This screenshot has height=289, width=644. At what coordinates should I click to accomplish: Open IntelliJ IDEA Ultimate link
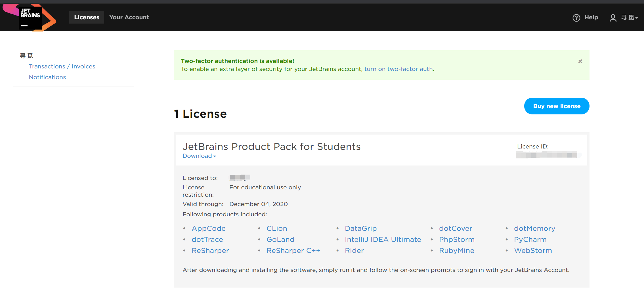click(x=383, y=240)
